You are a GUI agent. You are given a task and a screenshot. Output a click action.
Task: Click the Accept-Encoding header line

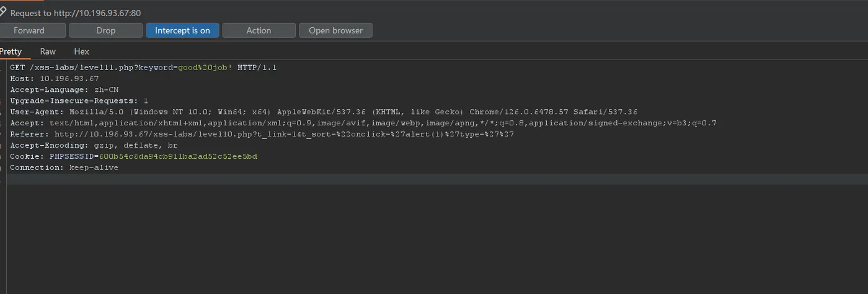[x=94, y=145]
